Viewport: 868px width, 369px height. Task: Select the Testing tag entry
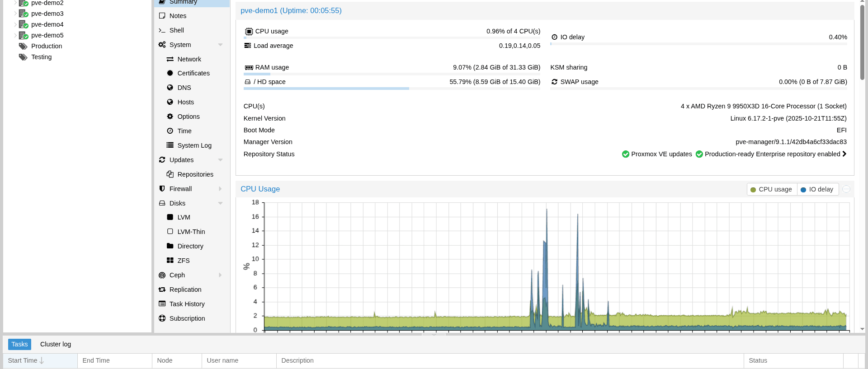pyautogui.click(x=41, y=57)
